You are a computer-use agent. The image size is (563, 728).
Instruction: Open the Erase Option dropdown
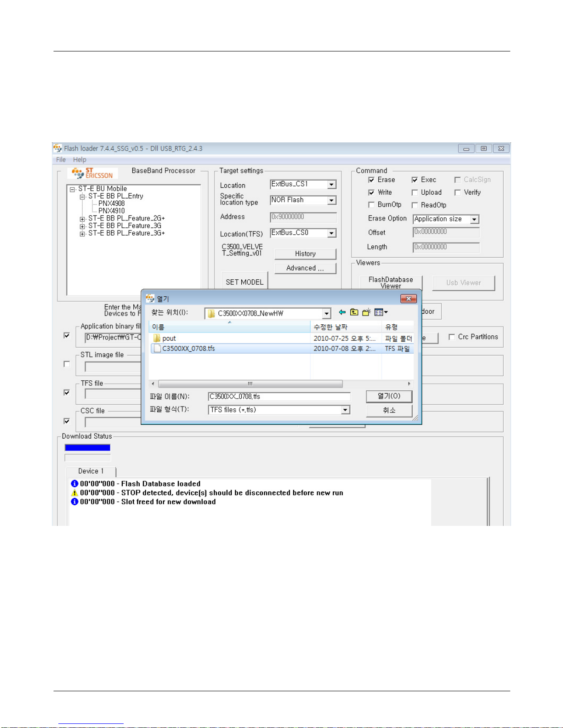(474, 220)
